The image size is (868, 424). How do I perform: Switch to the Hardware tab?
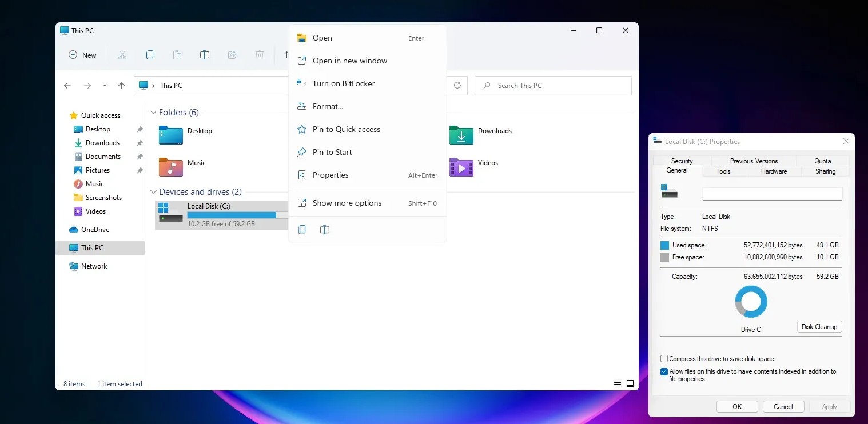[774, 171]
